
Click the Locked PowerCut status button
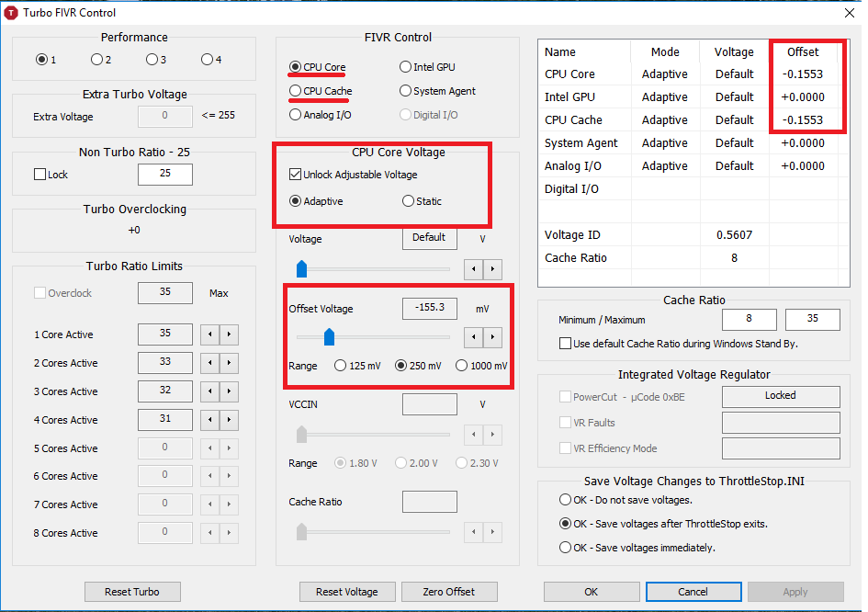tap(781, 396)
